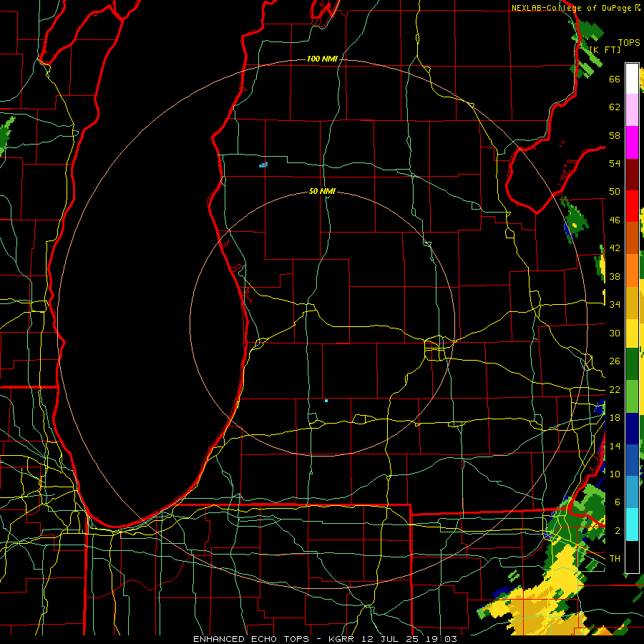Click the 'ENHANCED ECHO TOPS' product title
Image resolution: width=644 pixels, height=644 pixels.
click(x=250, y=639)
